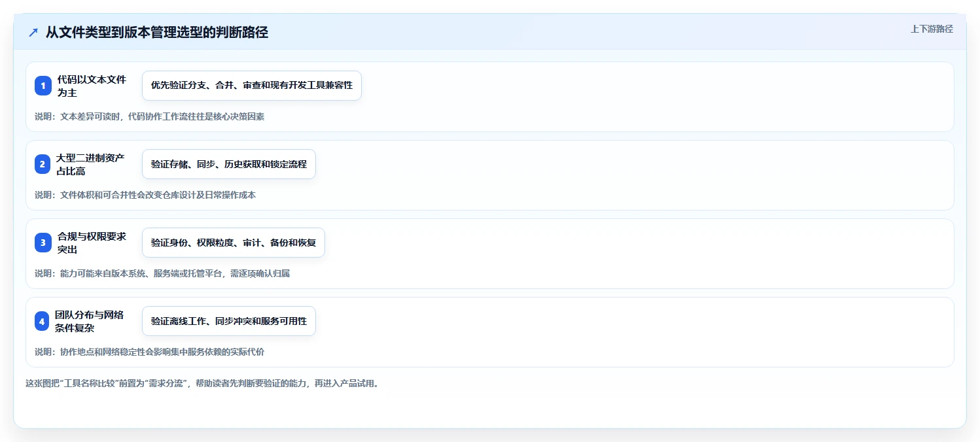Click the 验证存储、同步、历史获取和锁定流程 box
This screenshot has height=442, width=980.
[229, 164]
